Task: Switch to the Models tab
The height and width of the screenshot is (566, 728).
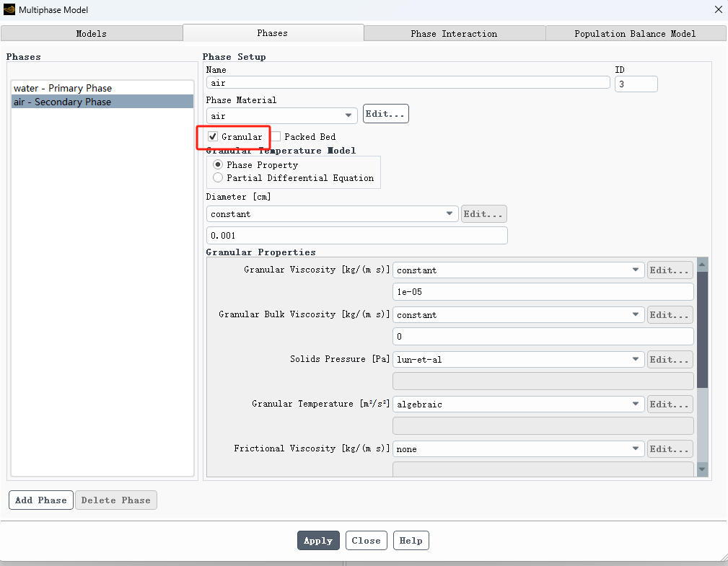Action: [92, 33]
